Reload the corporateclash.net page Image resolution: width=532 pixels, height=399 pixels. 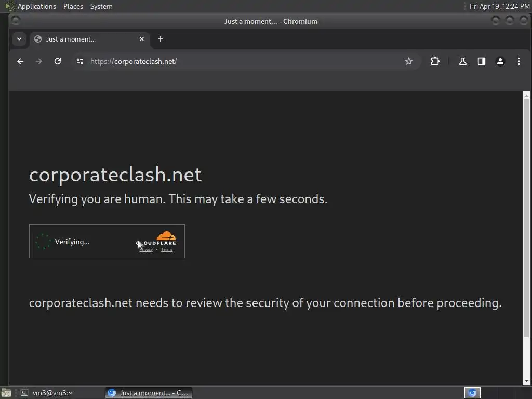(x=58, y=61)
